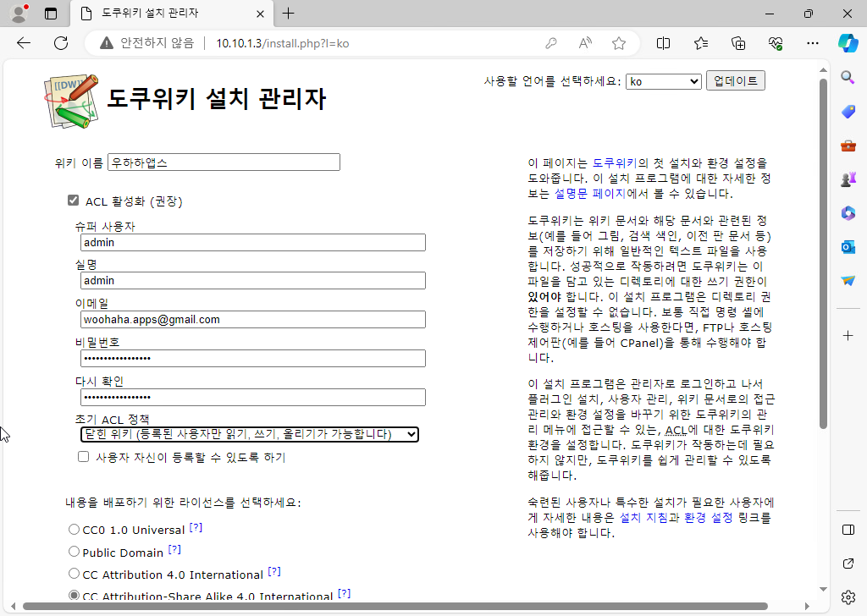Click the horizontal page scrollbar thumb
This screenshot has height=616, width=867.
click(395, 606)
